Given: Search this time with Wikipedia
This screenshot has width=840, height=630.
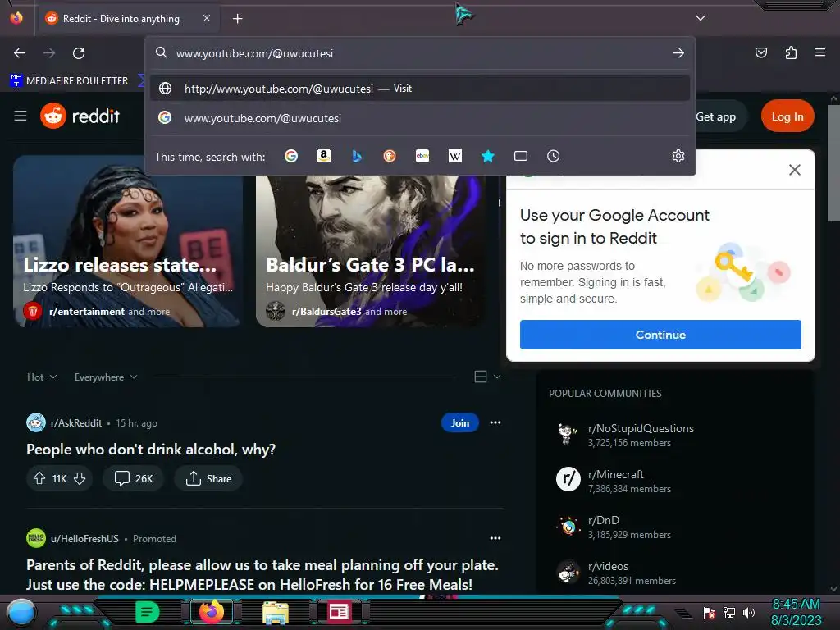Looking at the screenshot, I should 454,156.
